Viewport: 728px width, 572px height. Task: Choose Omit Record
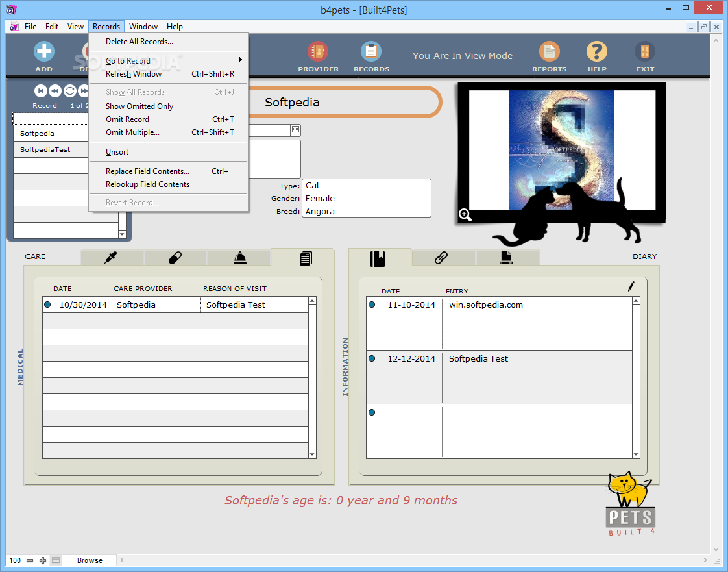click(x=168, y=119)
